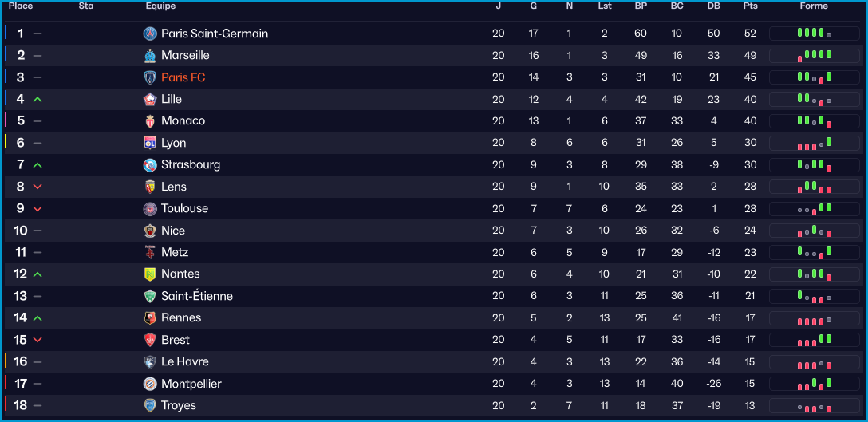Image resolution: width=868 pixels, height=422 pixels.
Task: Click Montpellier's recent form graph
Action: pyautogui.click(x=814, y=384)
